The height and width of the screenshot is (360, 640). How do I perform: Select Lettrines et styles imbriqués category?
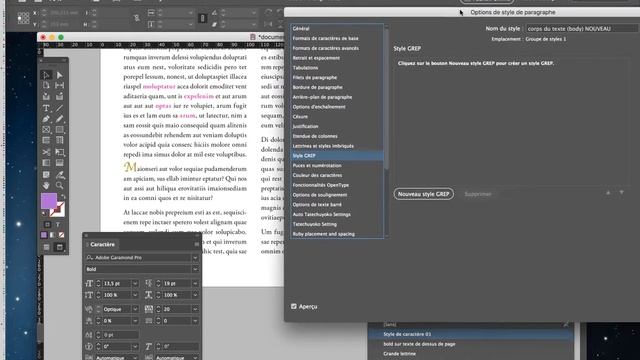(337, 146)
